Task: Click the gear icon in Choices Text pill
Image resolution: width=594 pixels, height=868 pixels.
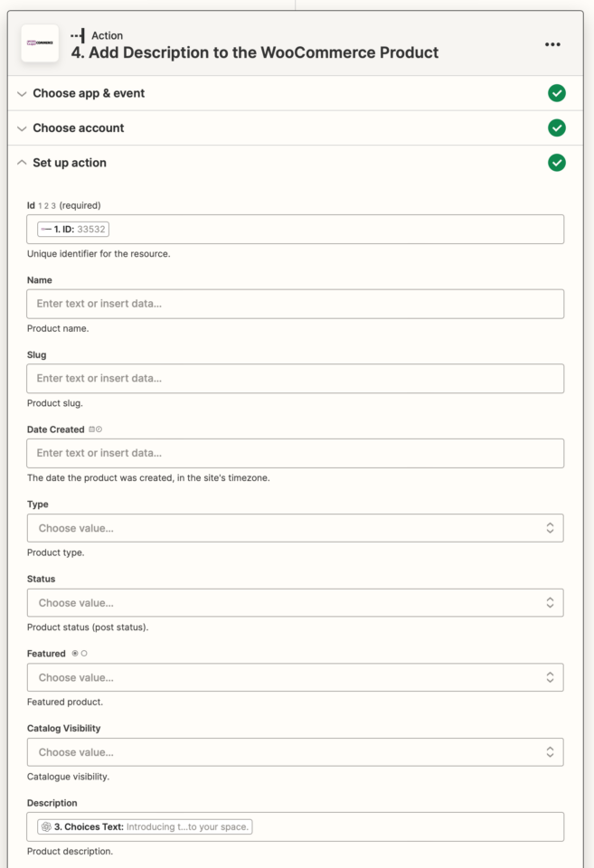Action: tap(42, 826)
